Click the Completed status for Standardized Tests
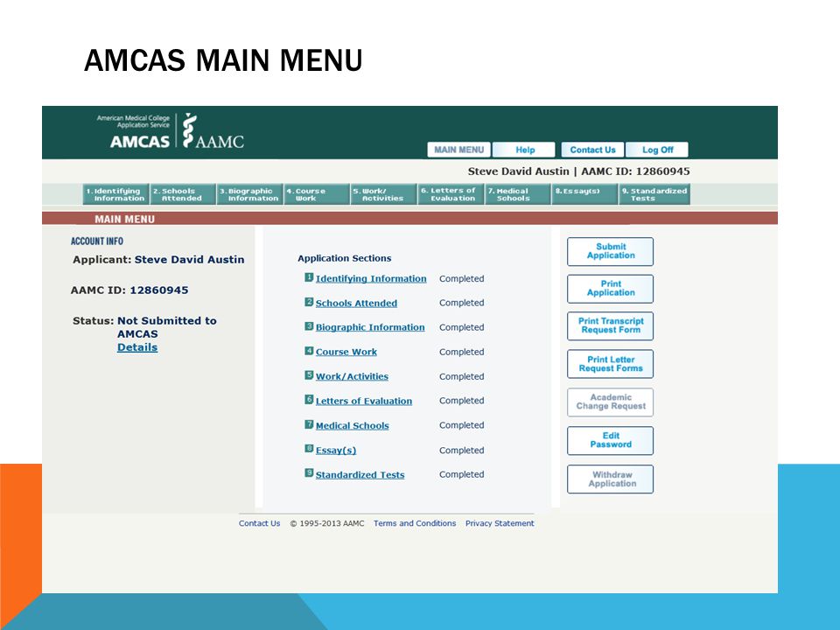The image size is (840, 630). [x=462, y=474]
